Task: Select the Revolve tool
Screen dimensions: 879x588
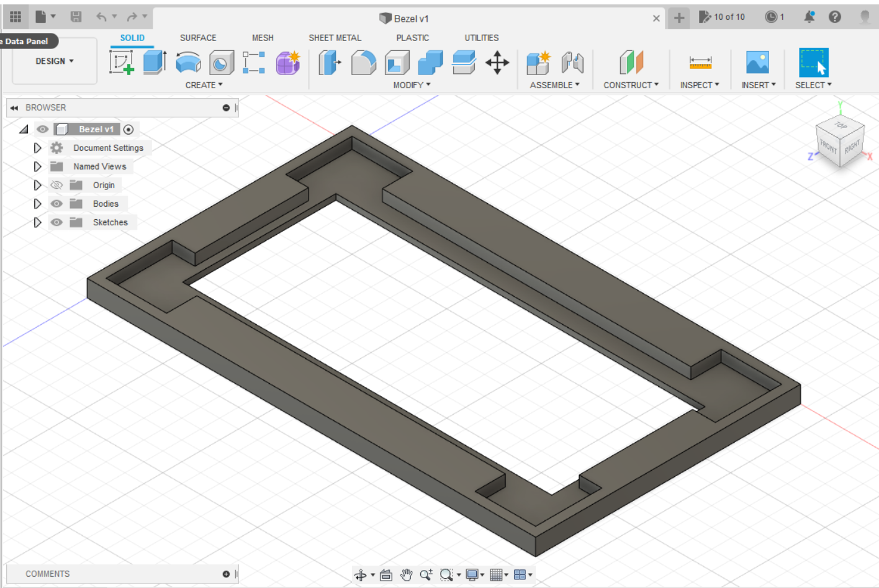Action: pyautogui.click(x=188, y=63)
